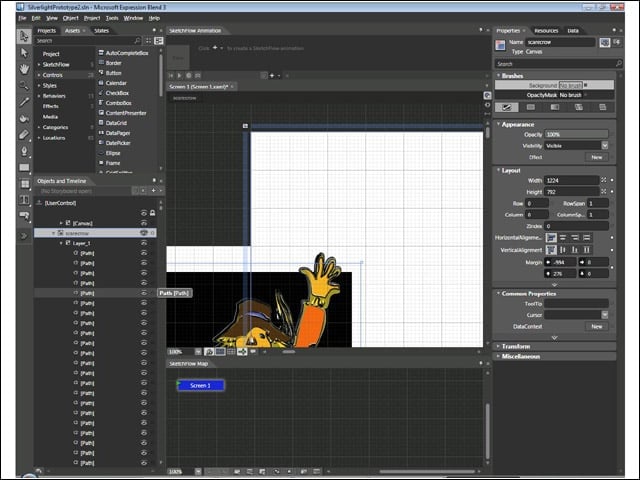Click the Width value field

(x=572, y=180)
